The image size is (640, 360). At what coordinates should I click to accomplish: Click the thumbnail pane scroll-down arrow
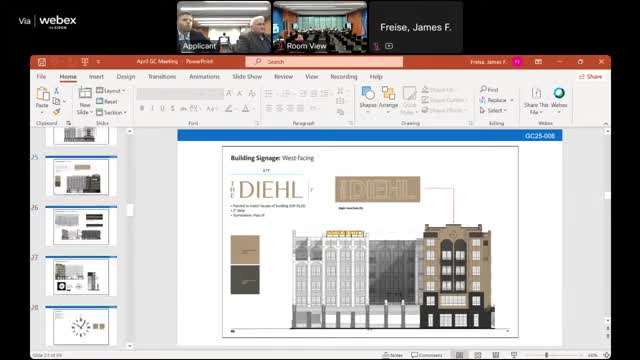click(130, 346)
